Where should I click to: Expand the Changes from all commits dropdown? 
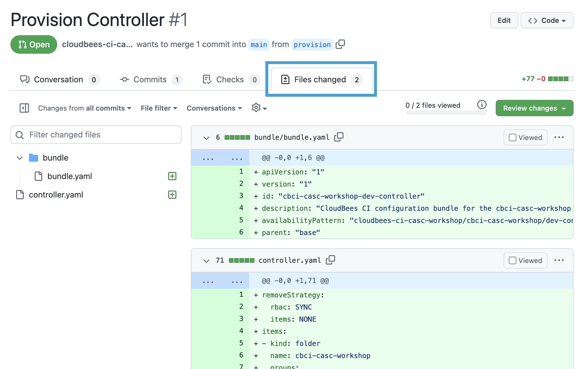pyautogui.click(x=84, y=108)
